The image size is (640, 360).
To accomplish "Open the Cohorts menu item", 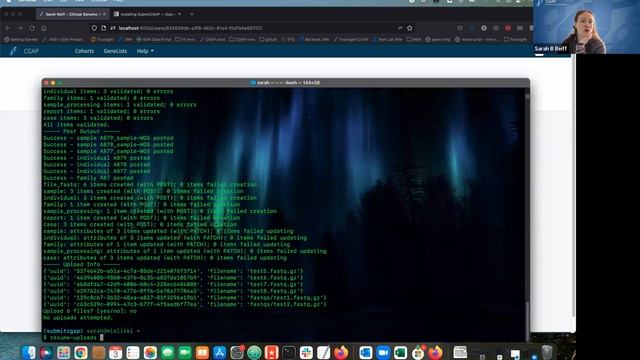I will pos(84,51).
